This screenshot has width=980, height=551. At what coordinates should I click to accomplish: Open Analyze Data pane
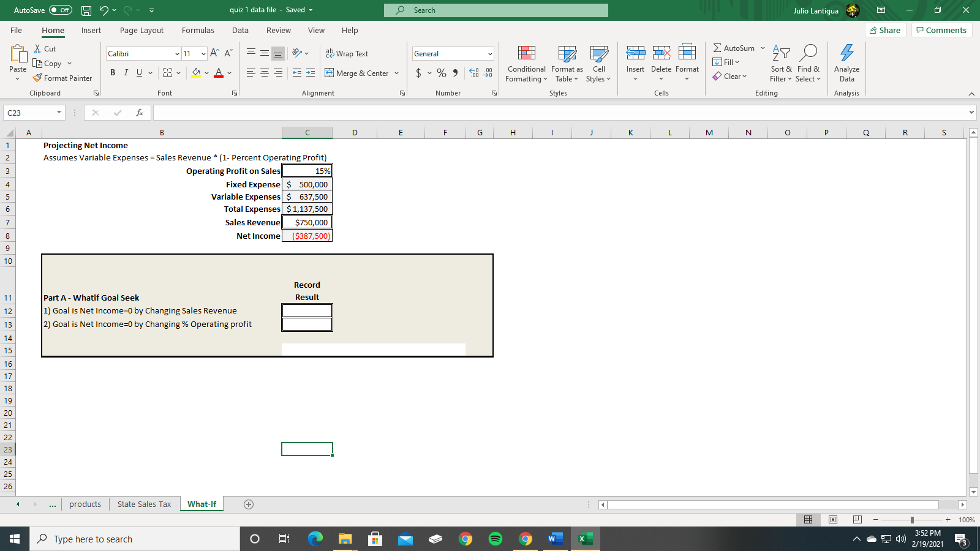pos(846,64)
